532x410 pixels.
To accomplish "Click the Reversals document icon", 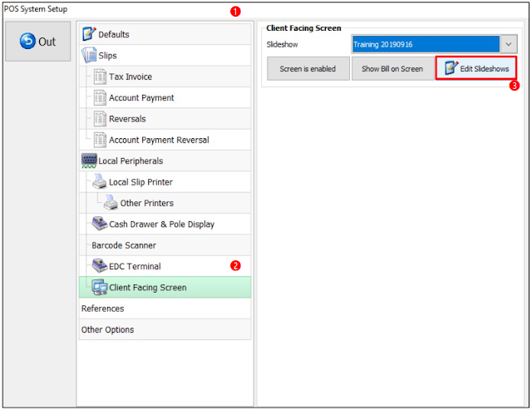I will (x=100, y=118).
